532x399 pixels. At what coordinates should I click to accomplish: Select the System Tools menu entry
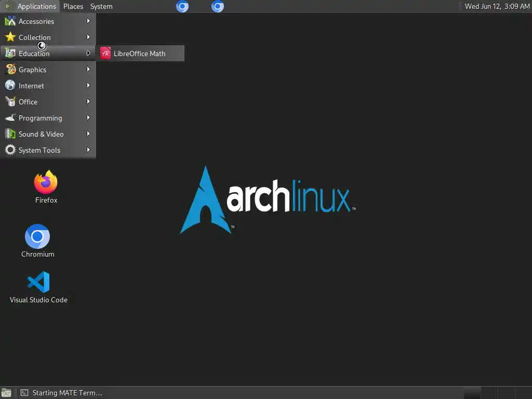[x=48, y=150]
